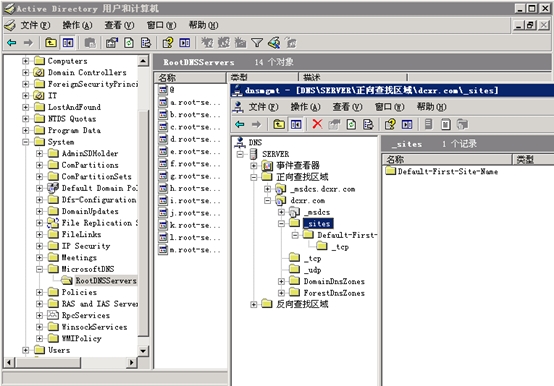Select the WinsockServices folder
This screenshot has width=554, height=386.
tap(94, 327)
